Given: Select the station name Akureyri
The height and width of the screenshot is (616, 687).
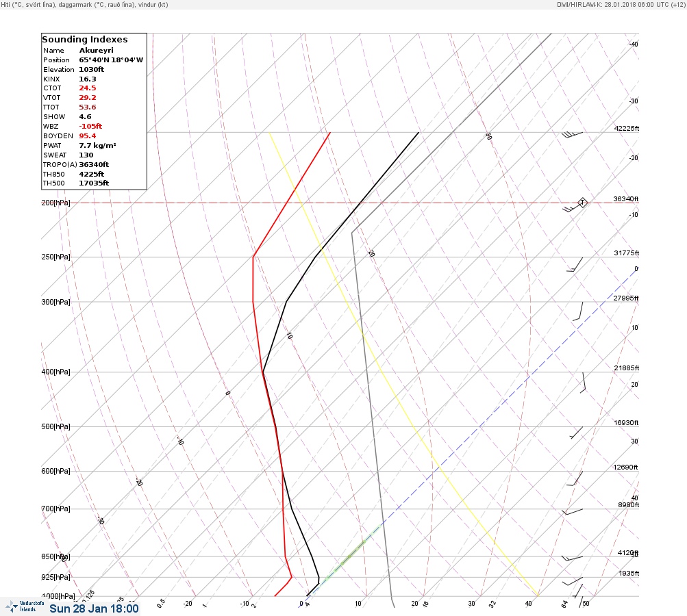Looking at the screenshot, I should (x=96, y=51).
